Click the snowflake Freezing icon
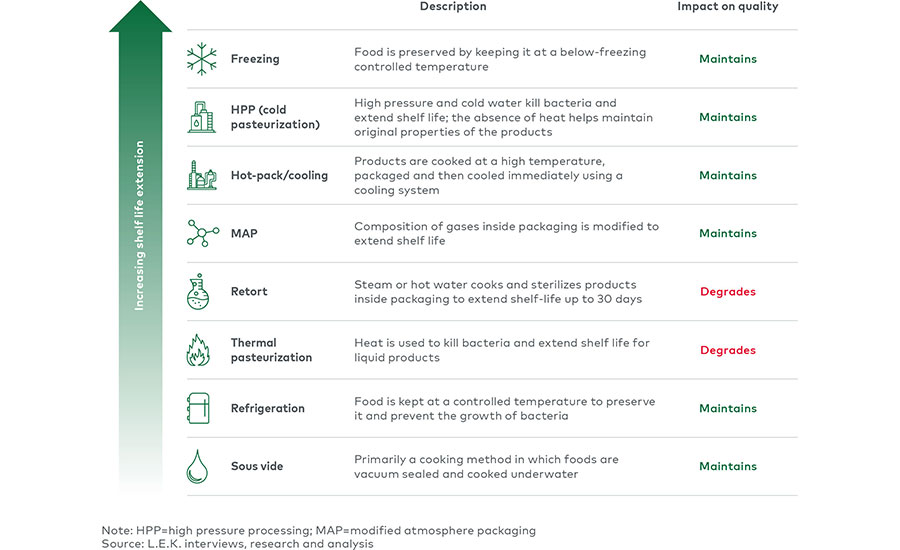Viewport: 900px width, 550px height. (202, 59)
